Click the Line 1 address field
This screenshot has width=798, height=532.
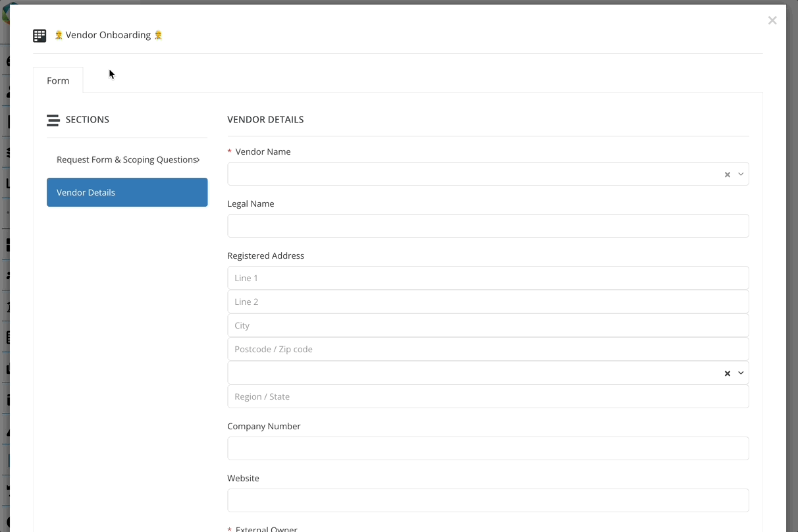click(x=488, y=277)
